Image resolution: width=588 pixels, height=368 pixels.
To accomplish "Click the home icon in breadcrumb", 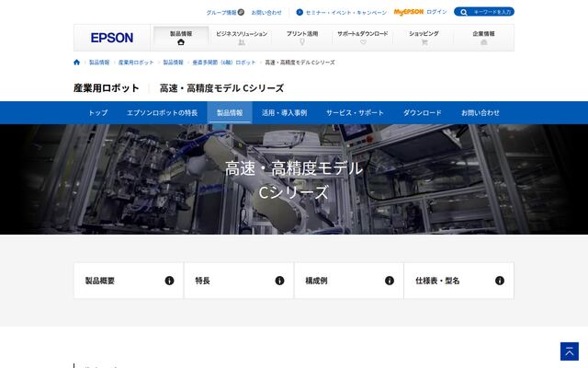I will (77, 63).
